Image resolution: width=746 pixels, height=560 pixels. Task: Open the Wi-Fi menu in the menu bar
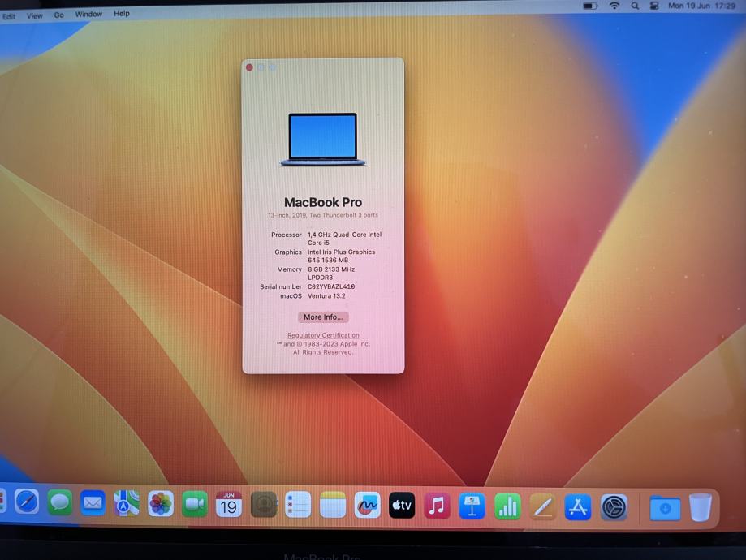[x=614, y=6]
